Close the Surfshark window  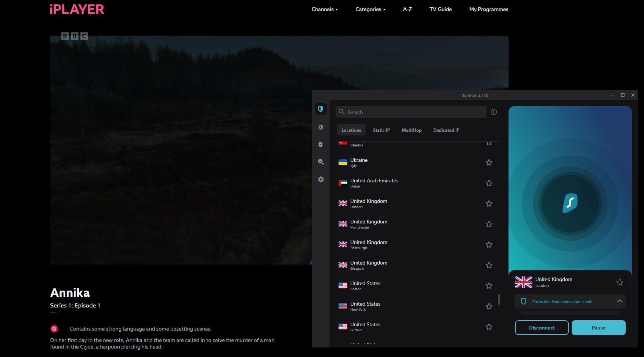(633, 95)
